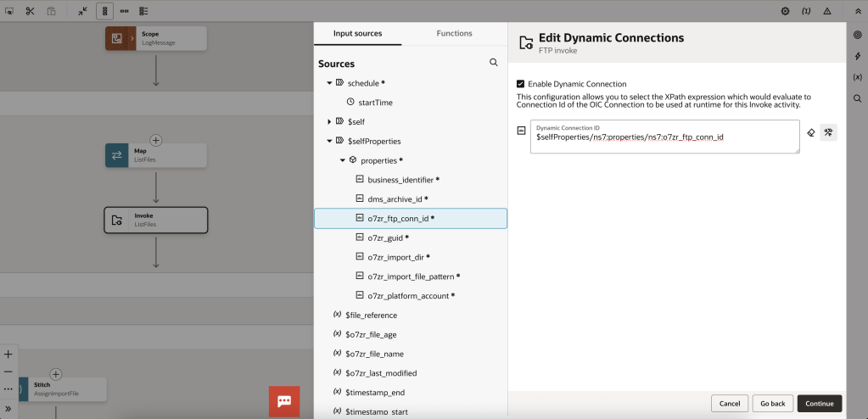Uncheck Enable Dynamic Connection checkbox

pyautogui.click(x=521, y=84)
